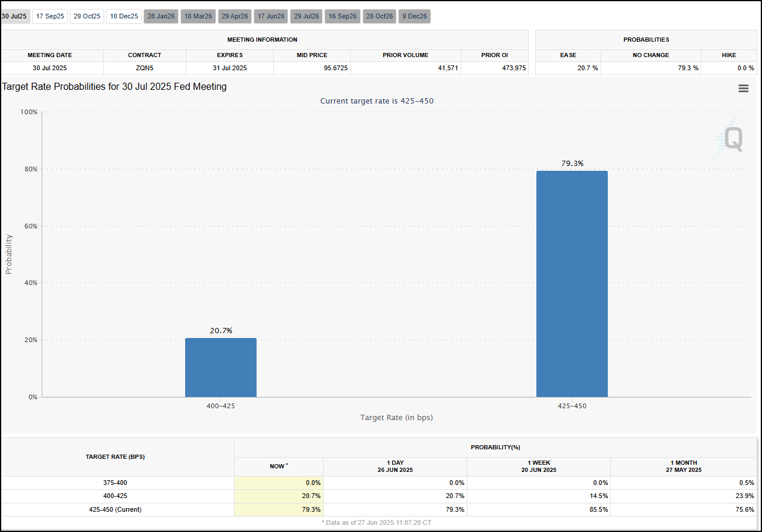
Task: View the 16 Sep26 meeting probabilities
Action: pos(342,16)
